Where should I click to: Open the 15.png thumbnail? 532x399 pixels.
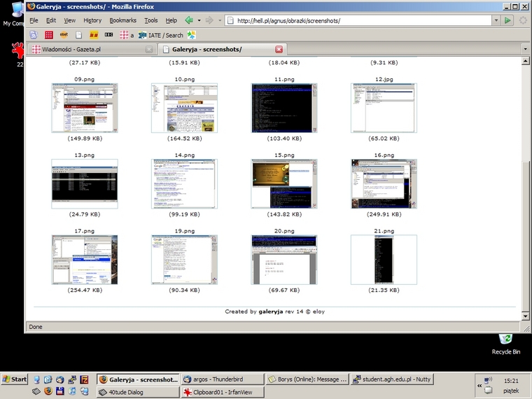284,183
